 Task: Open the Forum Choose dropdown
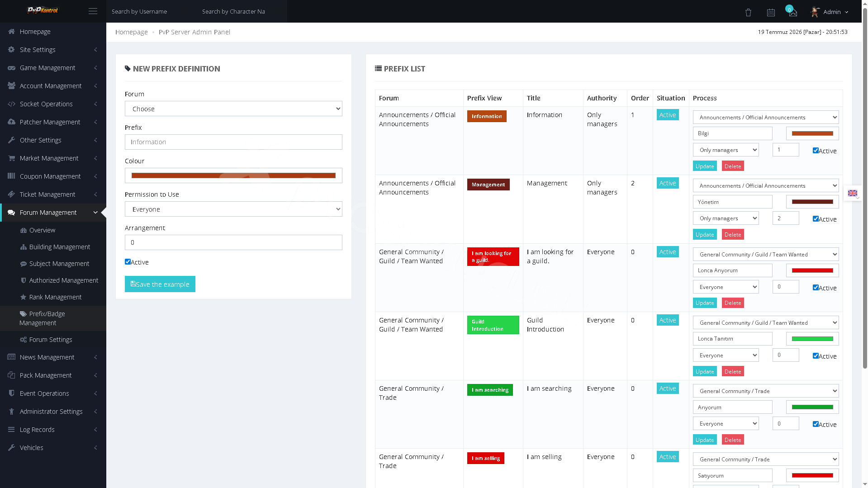coord(233,109)
